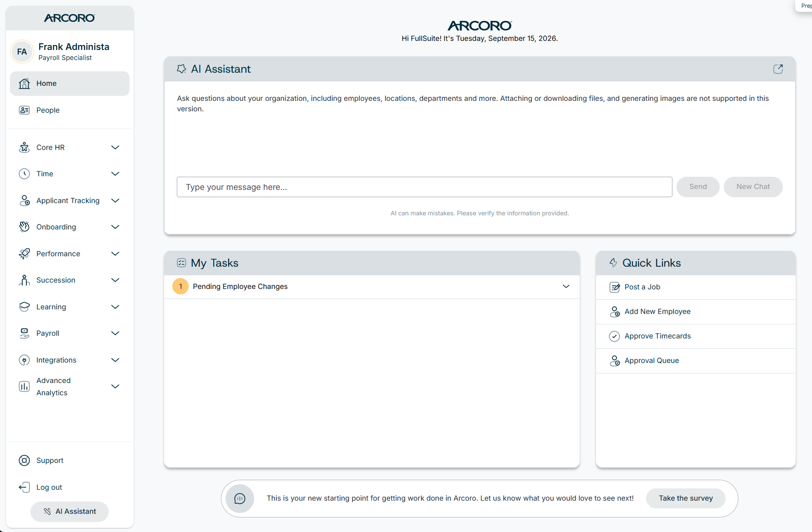812x532 pixels.
Task: Click the Send button
Action: tap(698, 187)
